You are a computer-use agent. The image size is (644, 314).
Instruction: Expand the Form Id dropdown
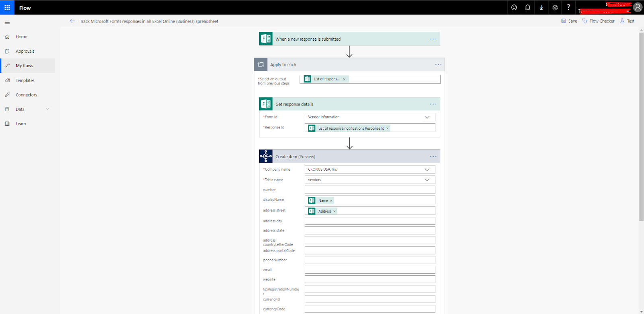pos(427,117)
